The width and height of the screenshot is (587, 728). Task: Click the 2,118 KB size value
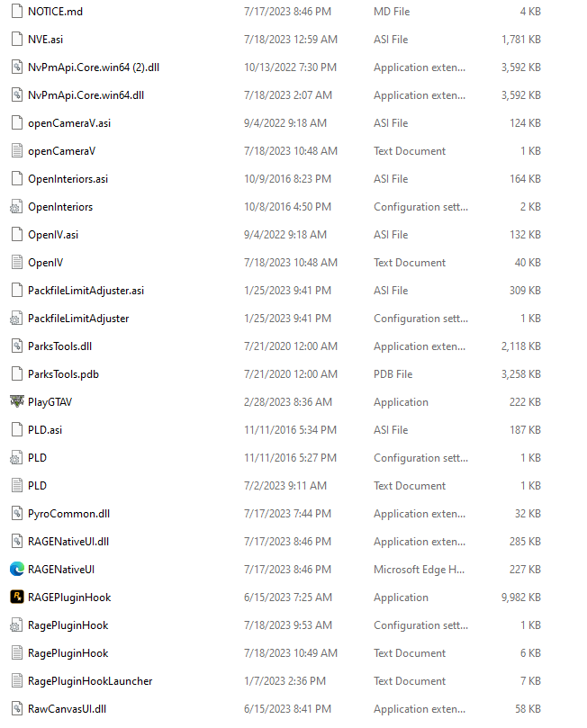[x=521, y=346]
